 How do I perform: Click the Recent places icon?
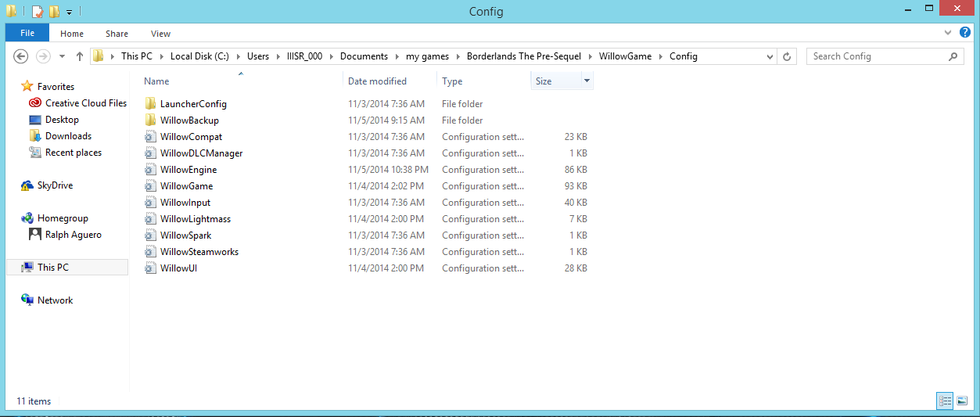point(35,153)
